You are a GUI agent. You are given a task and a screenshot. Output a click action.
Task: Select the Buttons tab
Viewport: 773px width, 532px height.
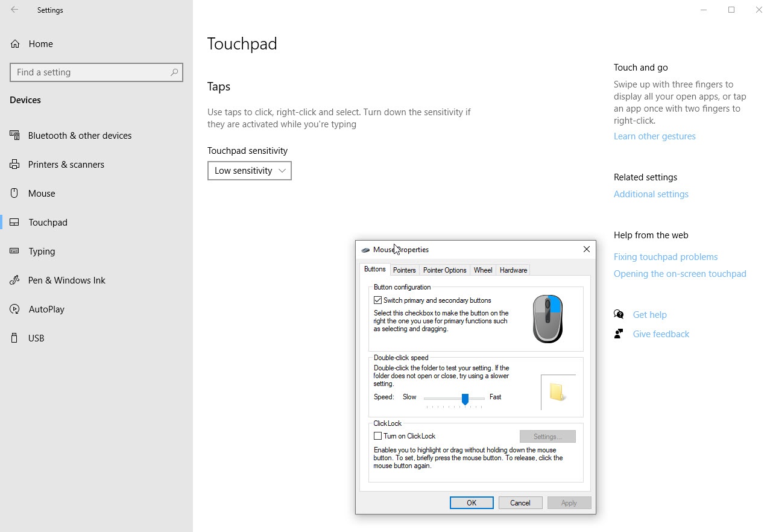375,270
